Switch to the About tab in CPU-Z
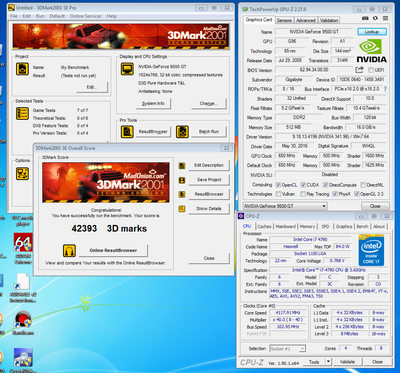This screenshot has width=400, height=373. (379, 226)
